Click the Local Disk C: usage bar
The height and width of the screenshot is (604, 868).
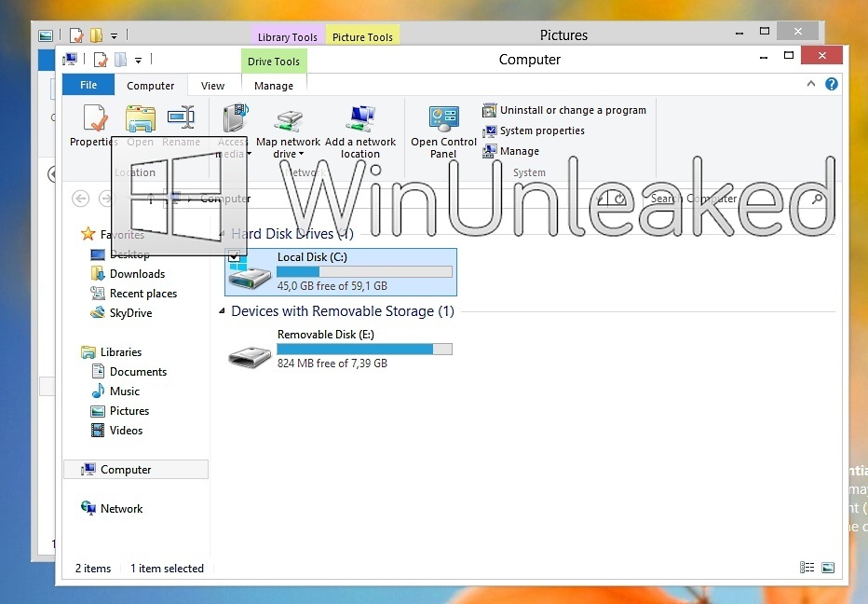[363, 271]
